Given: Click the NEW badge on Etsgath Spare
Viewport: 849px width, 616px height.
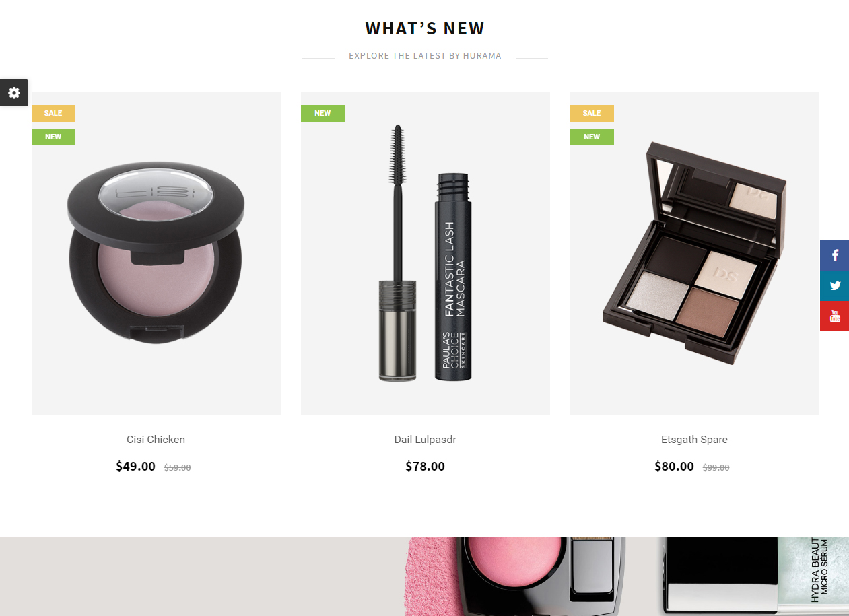Looking at the screenshot, I should 592,137.
